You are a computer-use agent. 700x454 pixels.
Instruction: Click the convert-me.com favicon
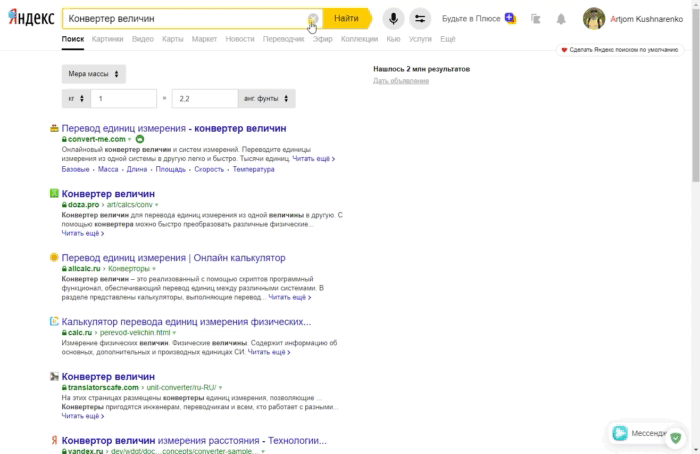(x=54, y=129)
